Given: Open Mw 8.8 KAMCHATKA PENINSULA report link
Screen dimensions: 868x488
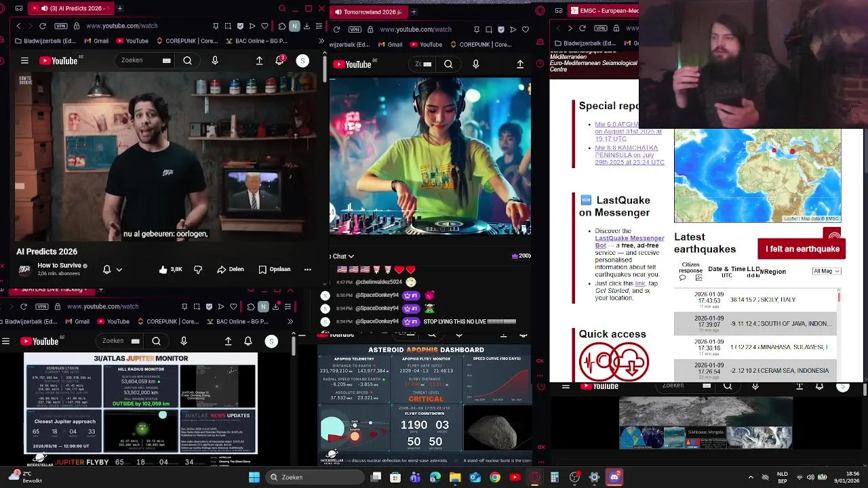Looking at the screenshot, I should point(629,155).
